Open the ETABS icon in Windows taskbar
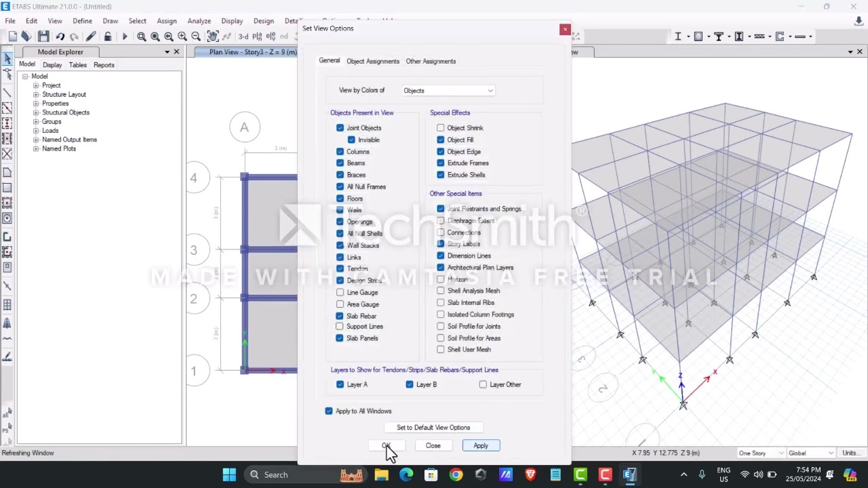 tap(630, 474)
